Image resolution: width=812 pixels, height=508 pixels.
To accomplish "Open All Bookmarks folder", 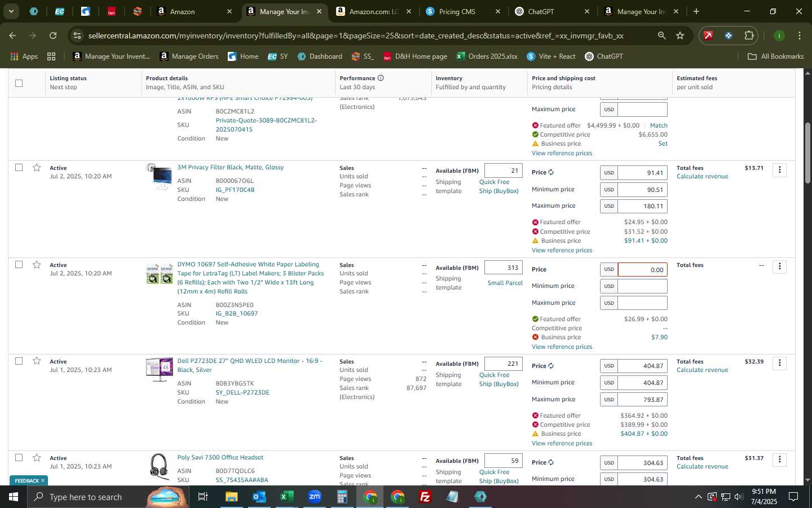I will (775, 56).
